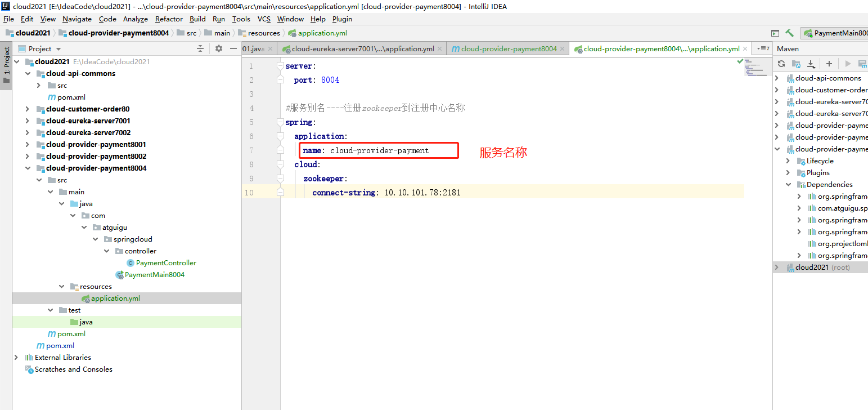
Task: Add a Maven project with plus icon
Action: (x=829, y=64)
